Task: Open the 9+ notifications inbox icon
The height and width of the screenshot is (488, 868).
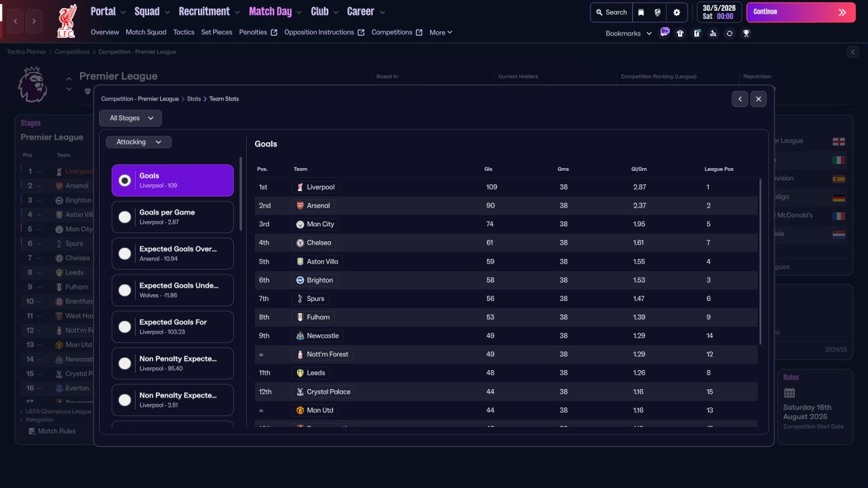Action: [664, 33]
